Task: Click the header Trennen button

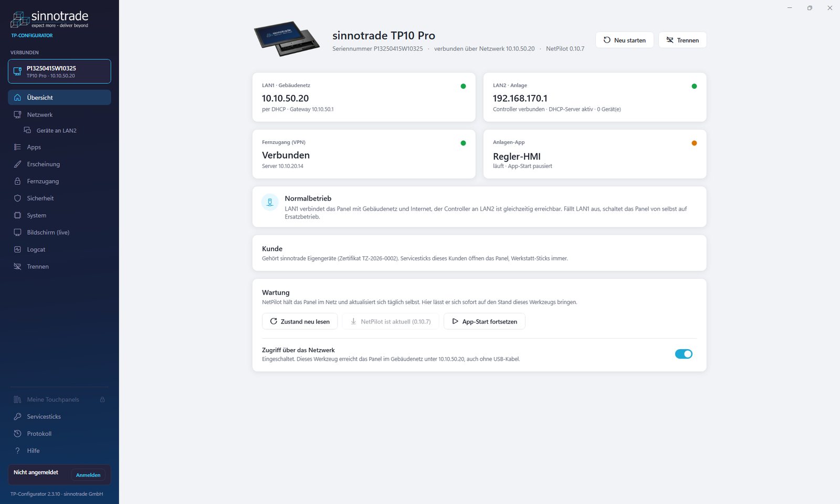Action: [682, 40]
